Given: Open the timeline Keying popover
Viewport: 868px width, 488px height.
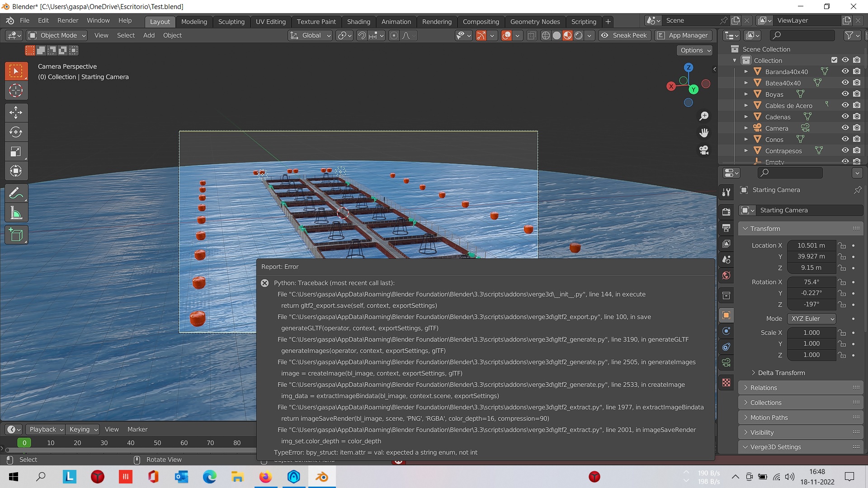Looking at the screenshot, I should click(x=83, y=429).
